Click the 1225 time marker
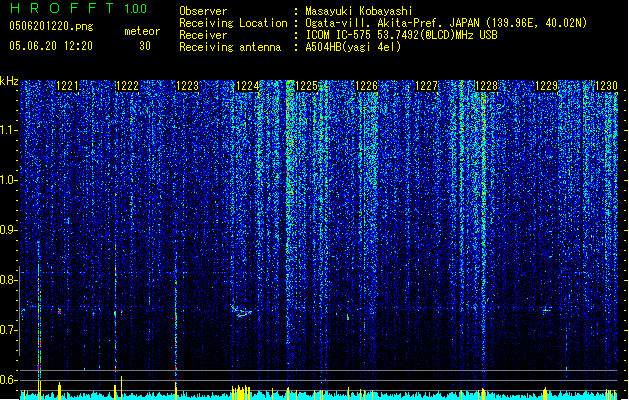Image resolution: width=629 pixels, height=400 pixels. [306, 86]
